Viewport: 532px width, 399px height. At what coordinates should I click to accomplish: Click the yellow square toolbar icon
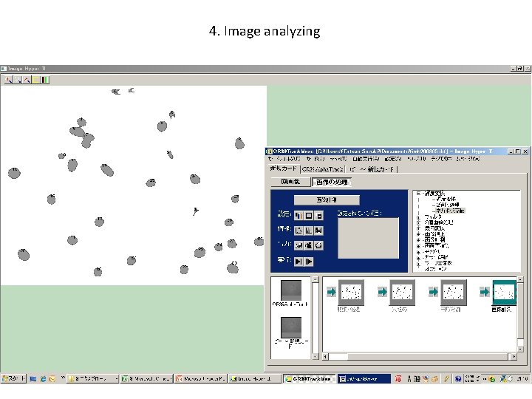pos(36,80)
